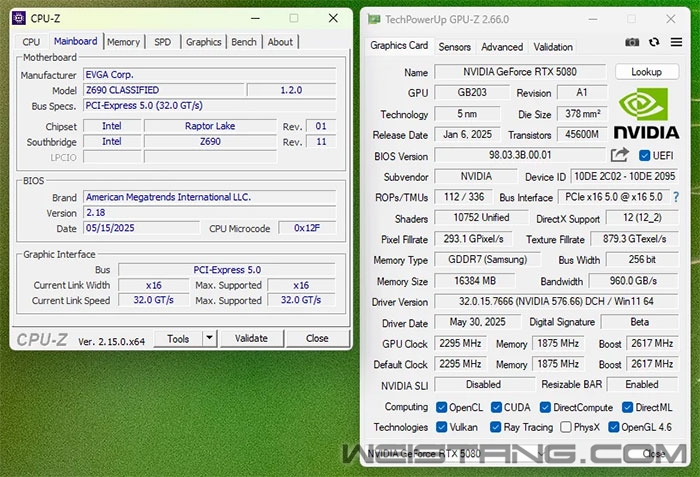Image resolution: width=700 pixels, height=477 pixels.
Task: Select the Graphics Card tab in GPU-Z
Action: pos(399,46)
